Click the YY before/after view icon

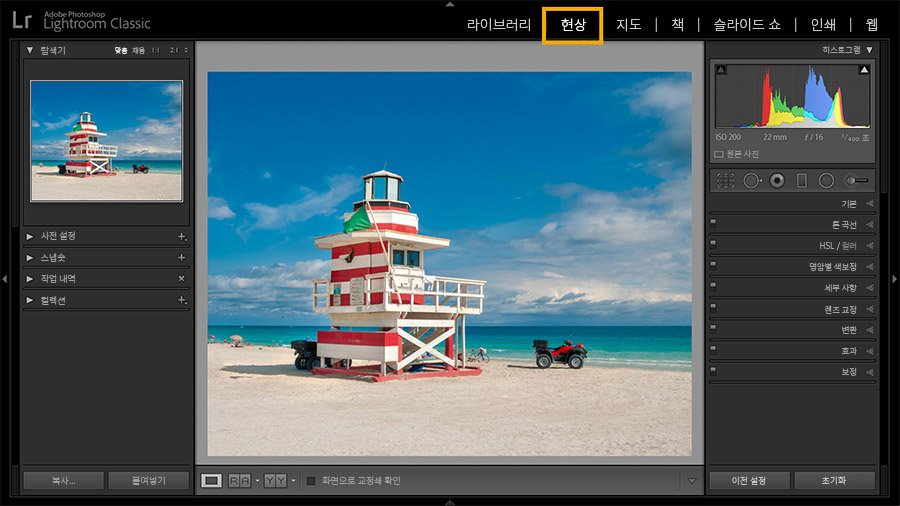pyautogui.click(x=276, y=481)
